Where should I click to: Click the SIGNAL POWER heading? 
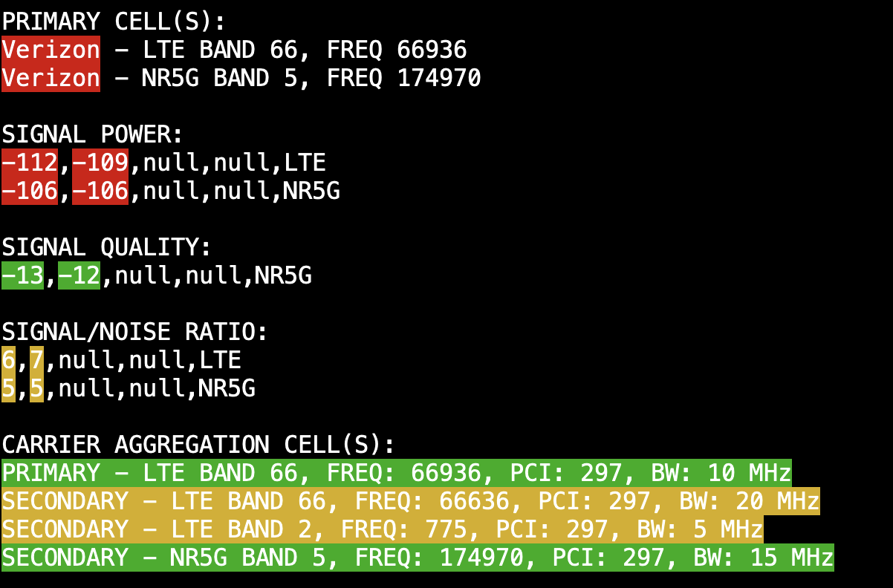(x=93, y=134)
